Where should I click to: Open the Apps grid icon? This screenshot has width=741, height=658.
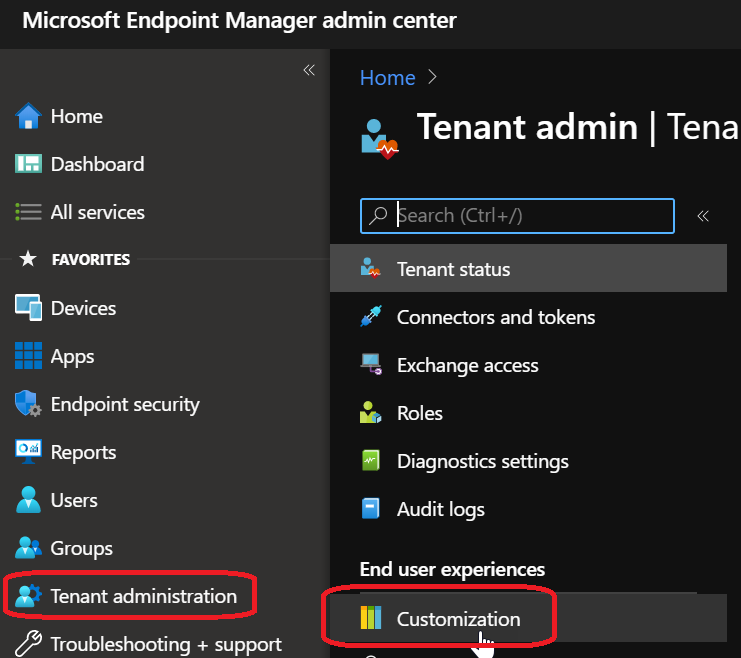[28, 356]
